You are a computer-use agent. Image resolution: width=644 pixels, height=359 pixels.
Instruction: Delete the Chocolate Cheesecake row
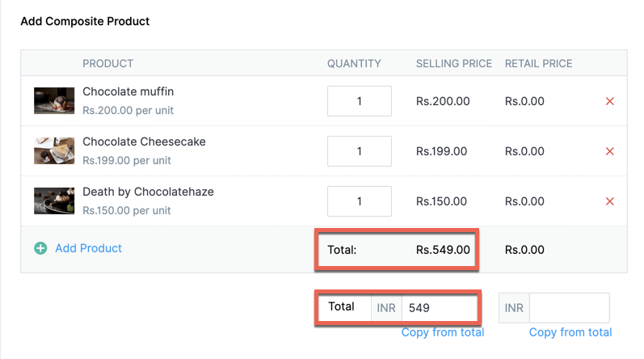pyautogui.click(x=610, y=151)
